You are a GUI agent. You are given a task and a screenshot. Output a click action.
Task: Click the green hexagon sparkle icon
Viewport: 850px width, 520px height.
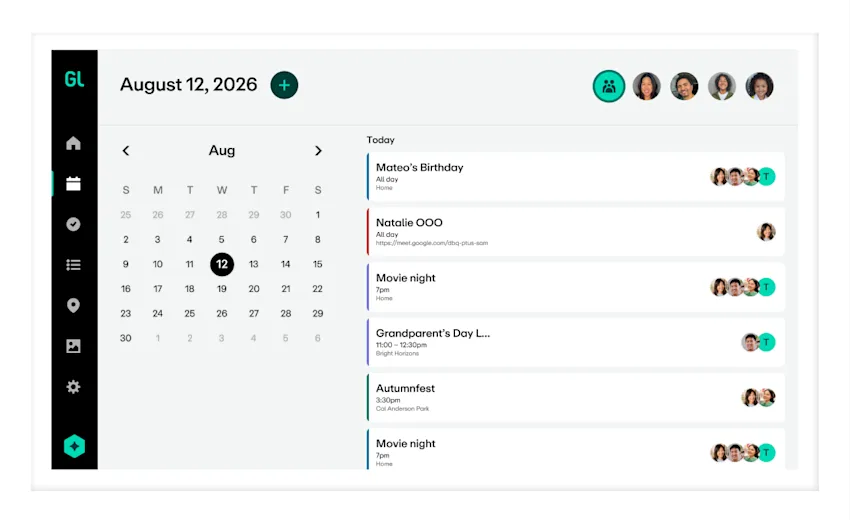74,446
